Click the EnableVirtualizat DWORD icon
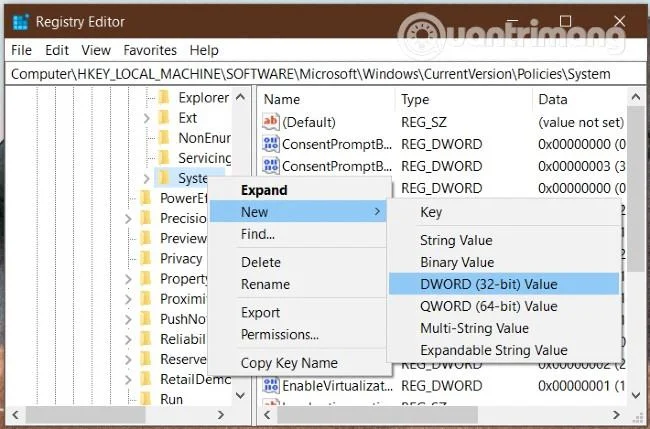This screenshot has width=650, height=429. (x=271, y=385)
